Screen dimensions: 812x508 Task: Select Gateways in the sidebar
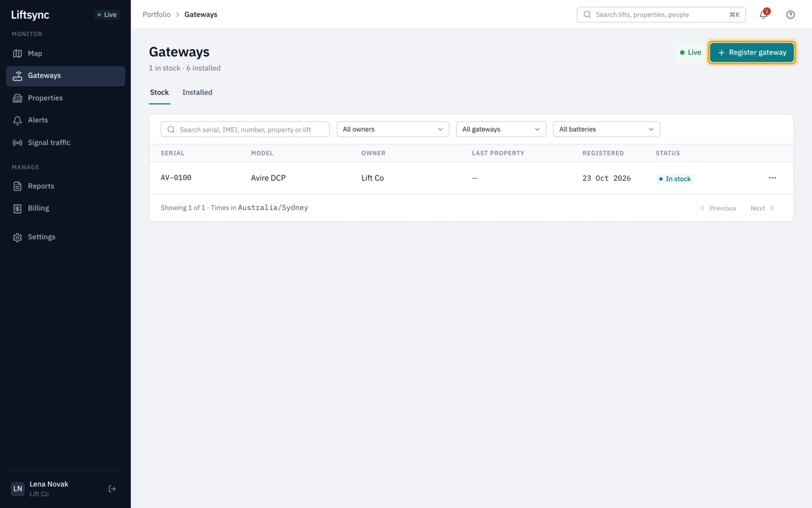tap(66, 75)
